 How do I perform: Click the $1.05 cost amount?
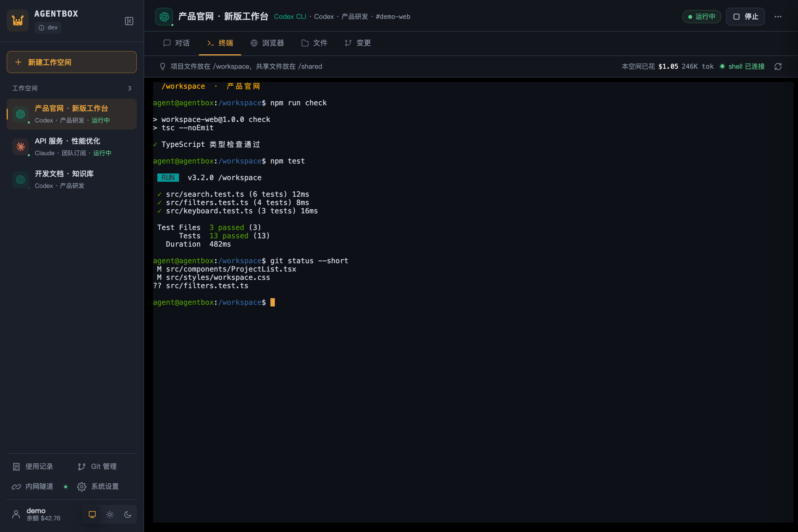click(x=668, y=66)
